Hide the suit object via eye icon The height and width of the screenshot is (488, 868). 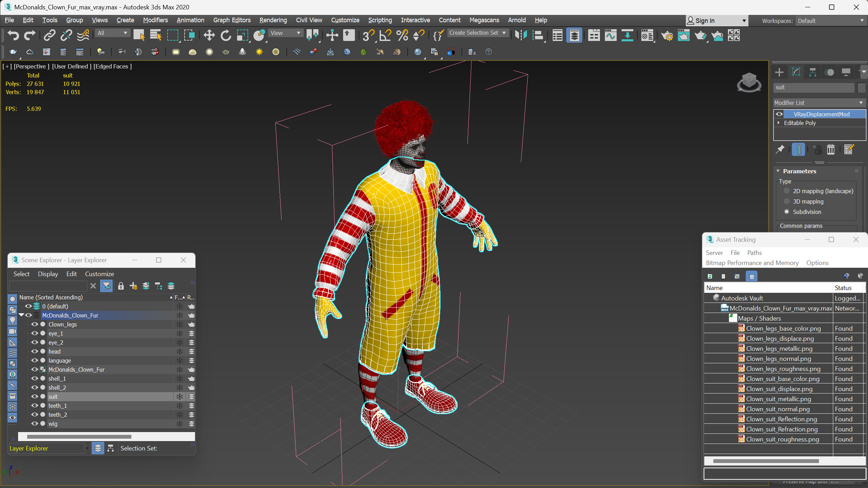coord(34,397)
